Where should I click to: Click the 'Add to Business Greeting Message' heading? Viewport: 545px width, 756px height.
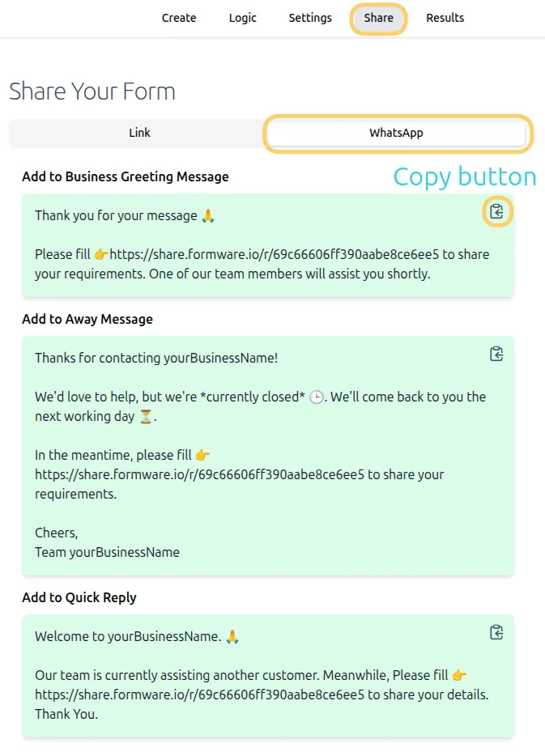(x=125, y=176)
